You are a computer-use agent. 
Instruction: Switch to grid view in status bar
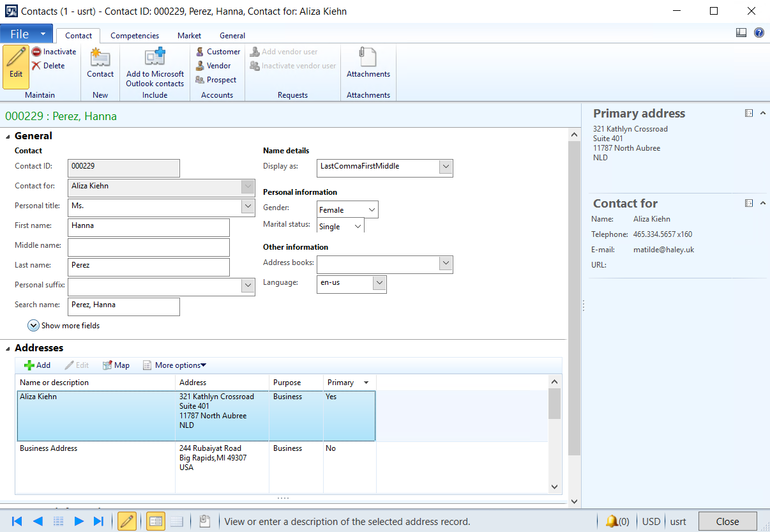point(177,521)
